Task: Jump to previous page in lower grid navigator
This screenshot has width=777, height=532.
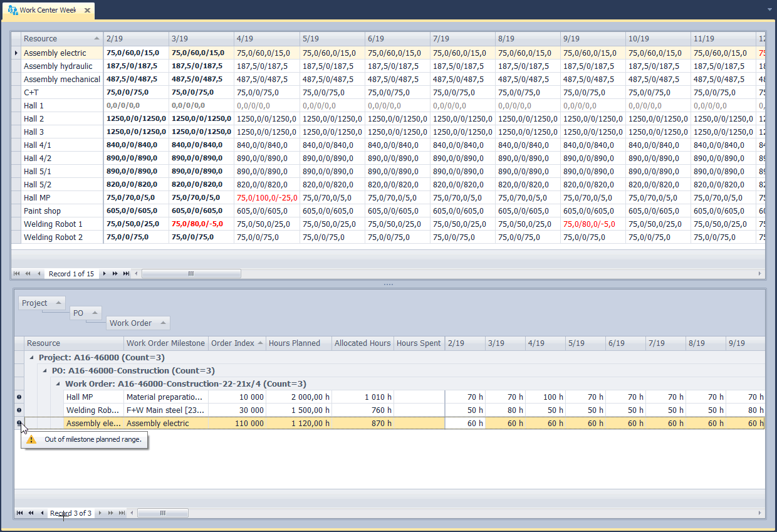Action: point(31,513)
